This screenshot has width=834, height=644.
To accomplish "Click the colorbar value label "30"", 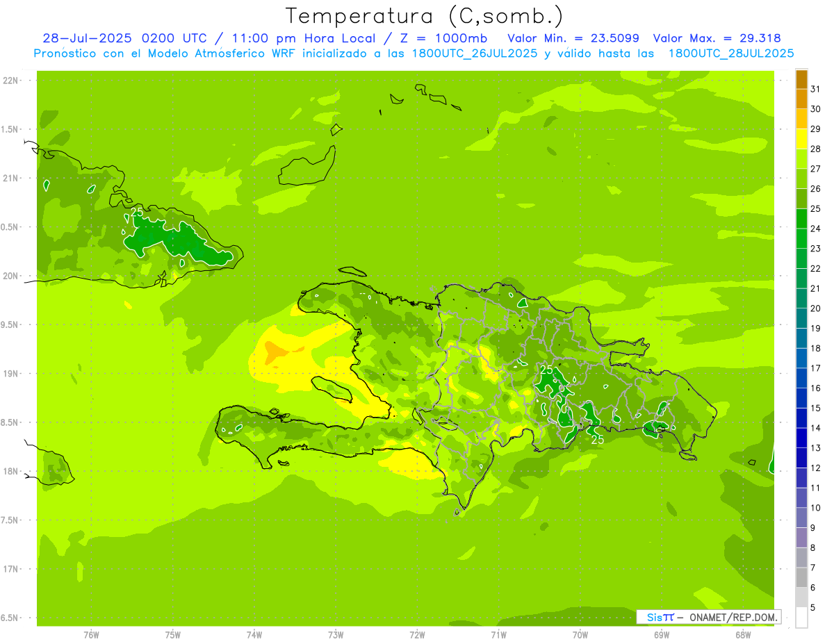I will [815, 109].
